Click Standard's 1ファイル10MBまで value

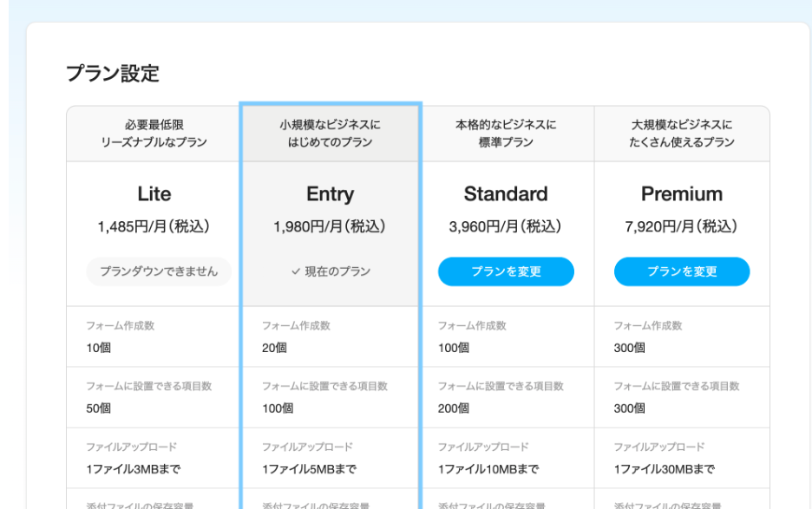tap(488, 469)
